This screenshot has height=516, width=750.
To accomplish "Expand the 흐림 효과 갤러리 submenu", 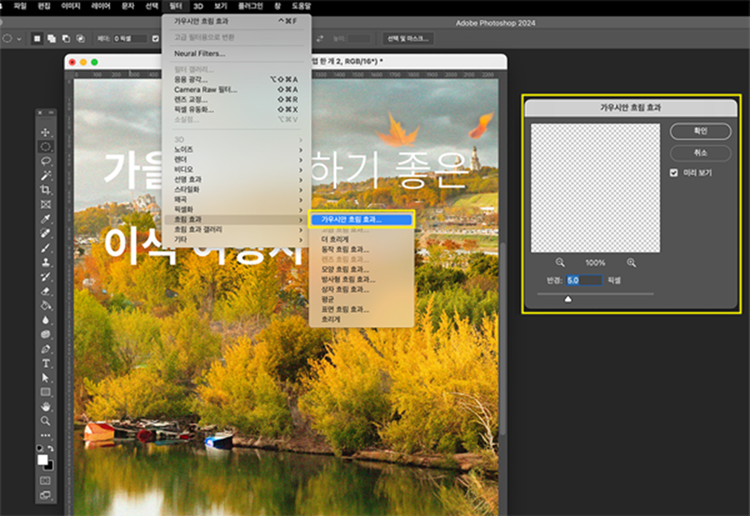I will click(238, 230).
